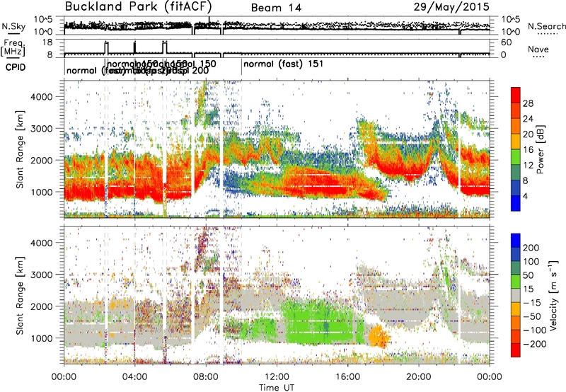Click the 'Power [dB]' color bar title
Screen dimensions: 566x392
click(x=540, y=149)
